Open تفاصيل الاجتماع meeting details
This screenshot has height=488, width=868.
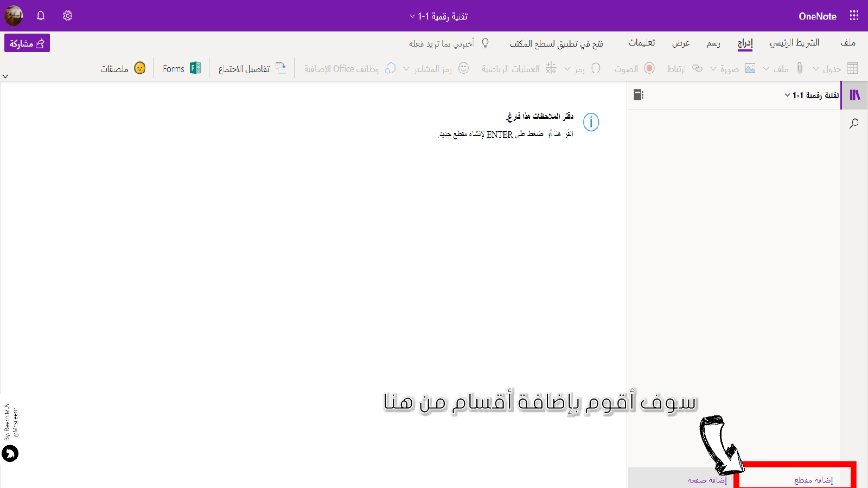point(252,69)
